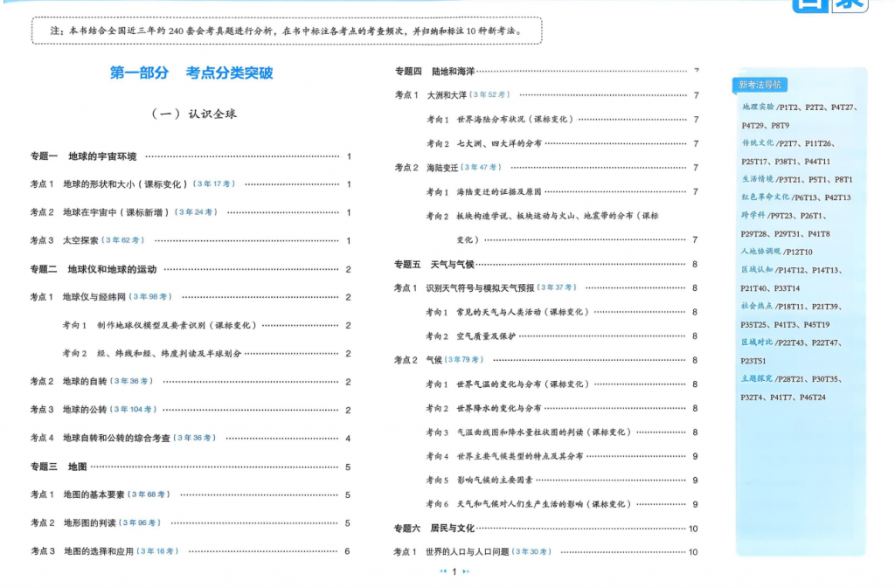
Task: Open the 新考法导航 panel header
Action: pyautogui.click(x=760, y=85)
